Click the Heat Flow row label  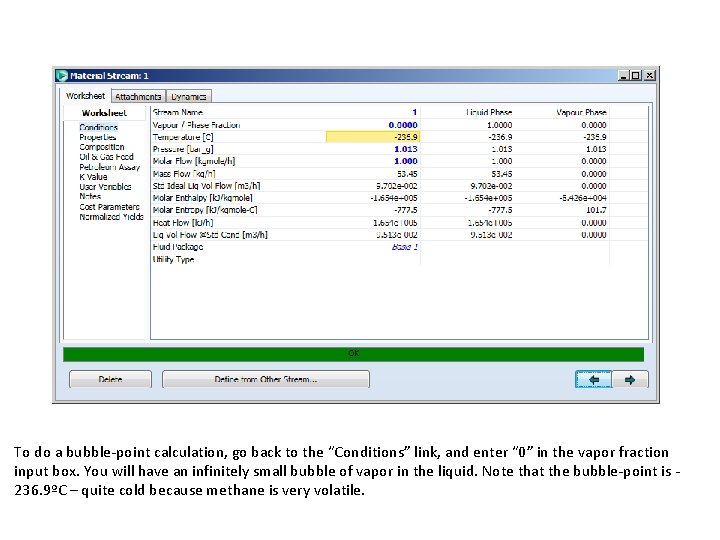183,223
